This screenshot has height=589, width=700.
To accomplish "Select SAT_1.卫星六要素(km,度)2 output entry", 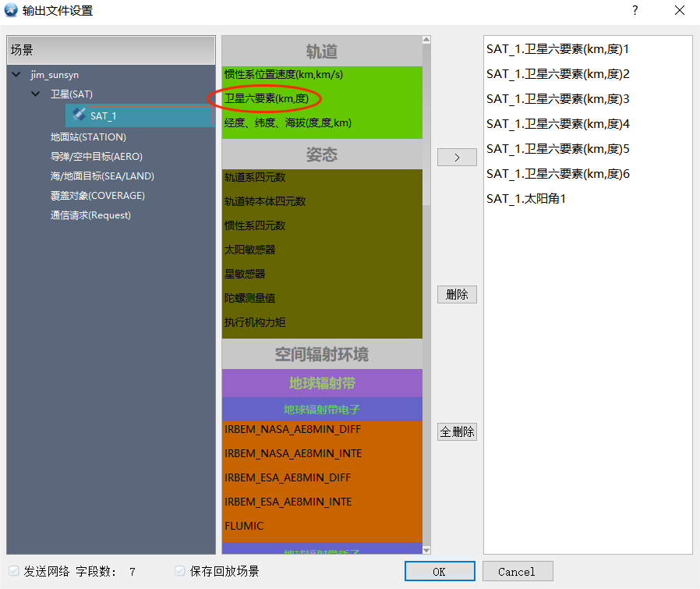I will pos(557,74).
